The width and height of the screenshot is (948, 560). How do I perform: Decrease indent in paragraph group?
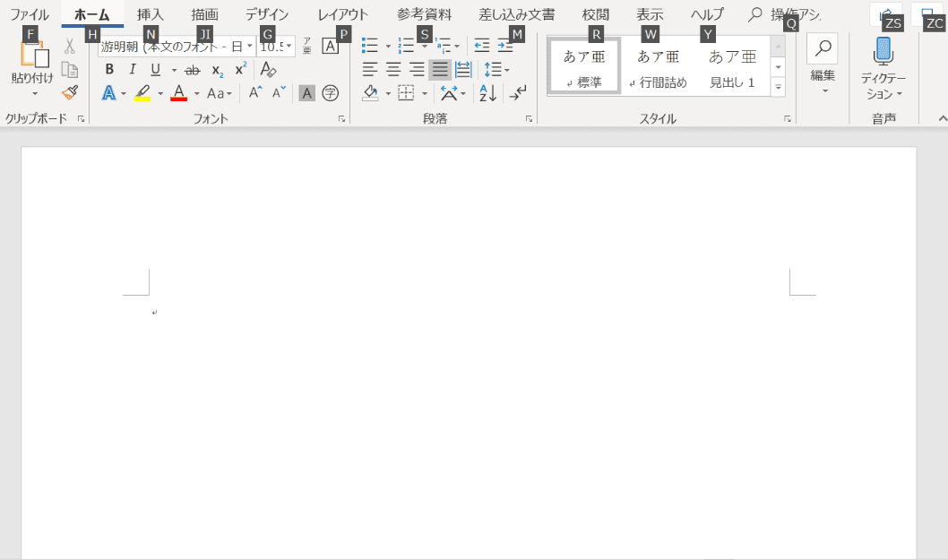482,46
